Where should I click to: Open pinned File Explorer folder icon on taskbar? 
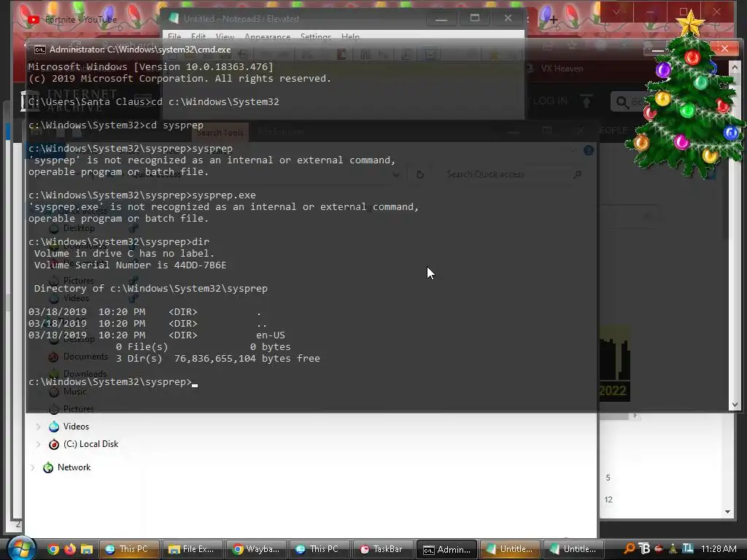[x=87, y=549]
